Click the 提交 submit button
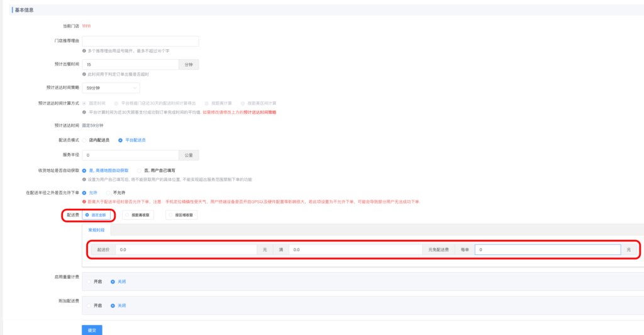The height and width of the screenshot is (335, 644). [x=92, y=329]
